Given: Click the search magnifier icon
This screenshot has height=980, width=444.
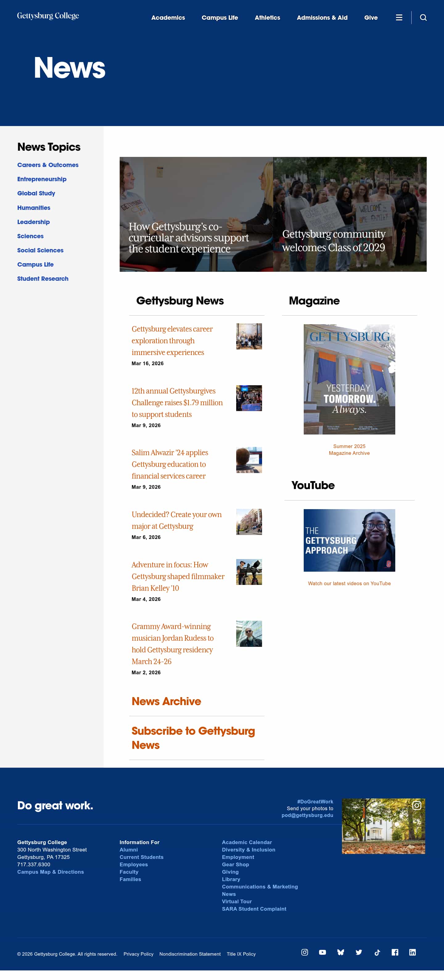Looking at the screenshot, I should [423, 18].
